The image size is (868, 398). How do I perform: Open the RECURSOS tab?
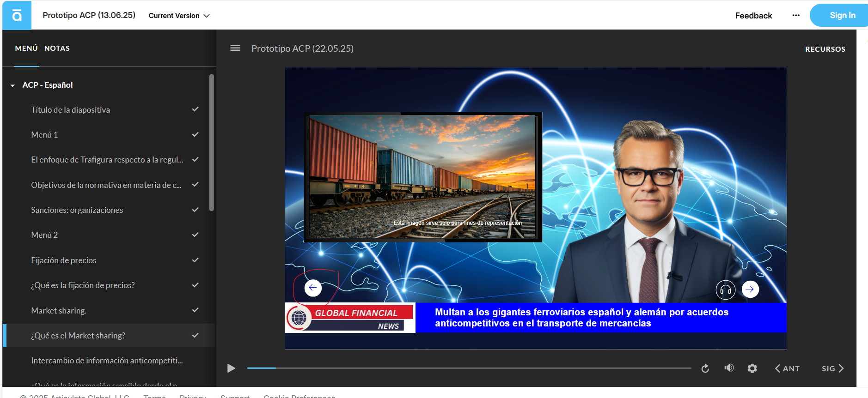pos(825,49)
